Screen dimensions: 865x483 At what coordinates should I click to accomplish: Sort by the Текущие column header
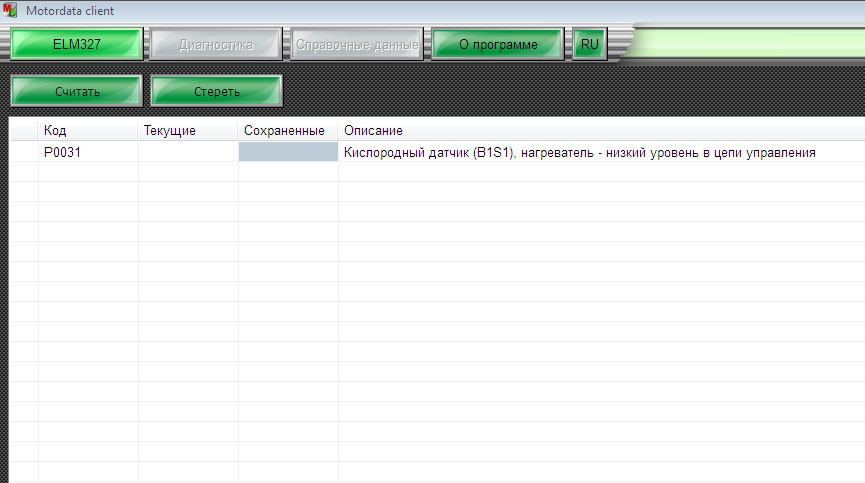[x=188, y=130]
